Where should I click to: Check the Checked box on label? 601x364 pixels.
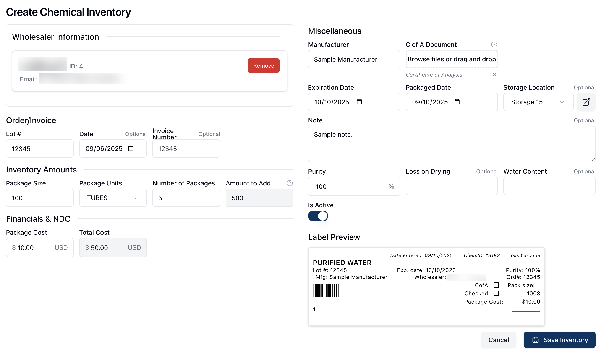tap(496, 293)
